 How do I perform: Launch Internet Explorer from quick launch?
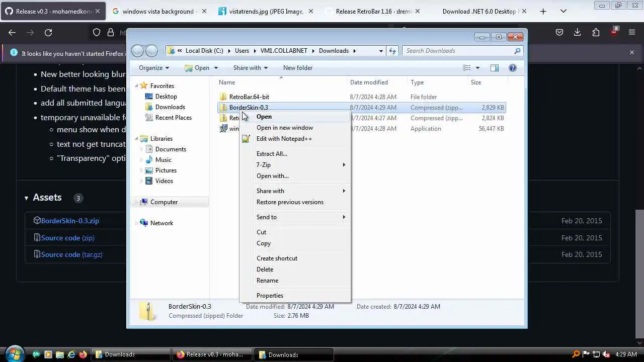coord(71,354)
